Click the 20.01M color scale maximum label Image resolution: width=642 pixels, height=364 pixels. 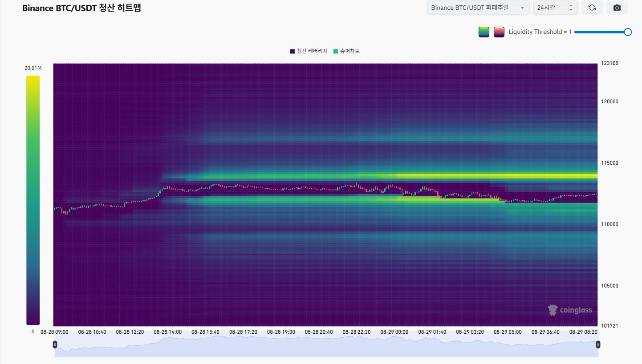point(33,68)
